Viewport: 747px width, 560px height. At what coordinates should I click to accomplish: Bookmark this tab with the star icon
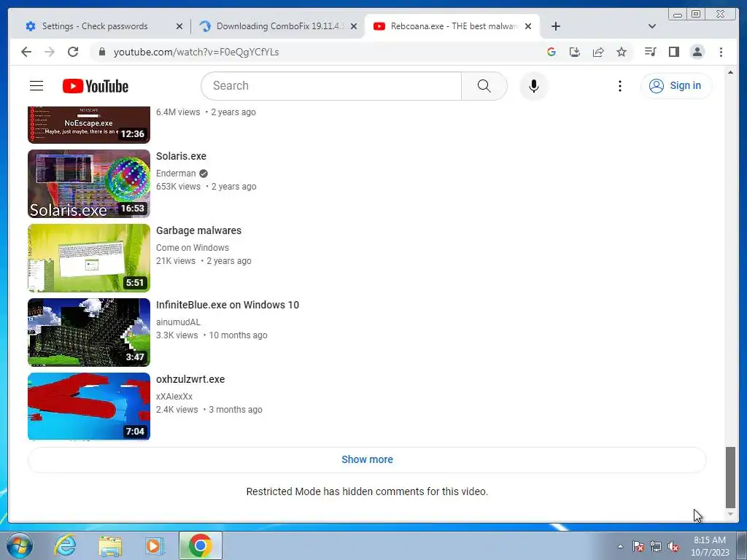[622, 52]
